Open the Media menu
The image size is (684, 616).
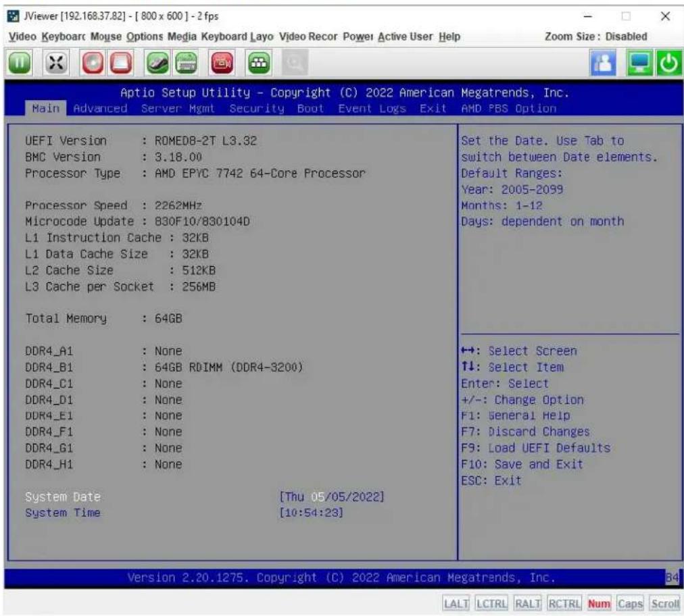[x=182, y=36]
